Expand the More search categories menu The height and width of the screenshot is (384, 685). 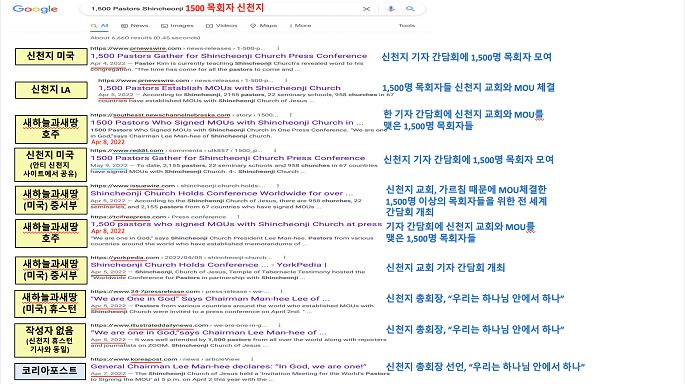click(301, 26)
